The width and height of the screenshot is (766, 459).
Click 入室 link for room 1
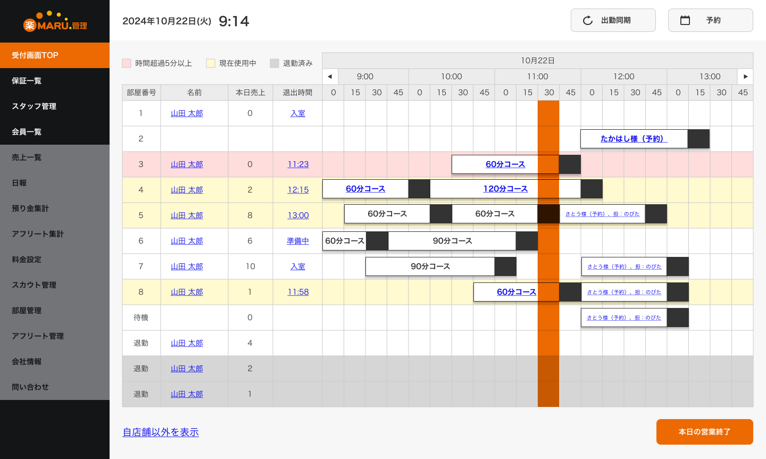coord(298,114)
